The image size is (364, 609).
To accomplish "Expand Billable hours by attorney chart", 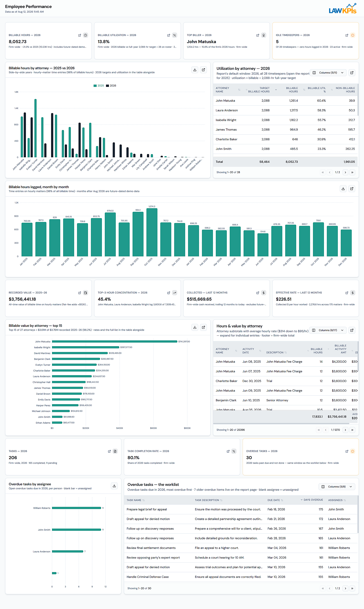I will pyautogui.click(x=203, y=70).
